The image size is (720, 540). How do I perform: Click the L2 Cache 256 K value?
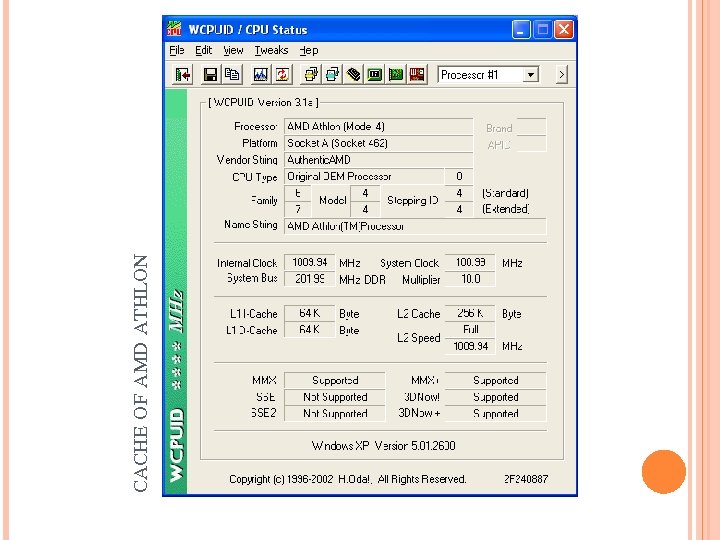(x=470, y=313)
